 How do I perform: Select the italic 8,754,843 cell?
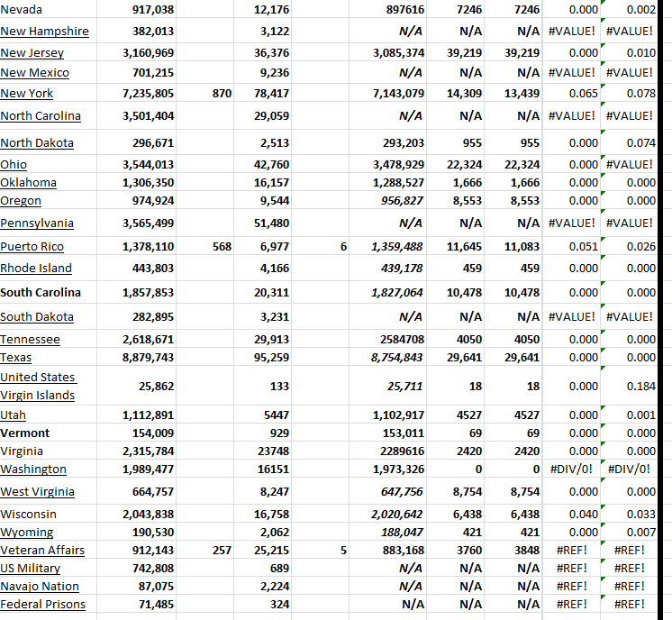pos(388,358)
